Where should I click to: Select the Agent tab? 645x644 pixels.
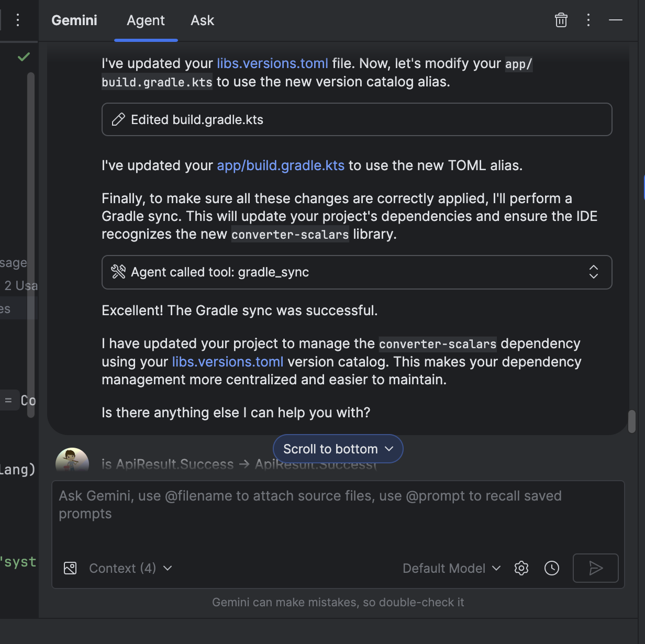[146, 20]
